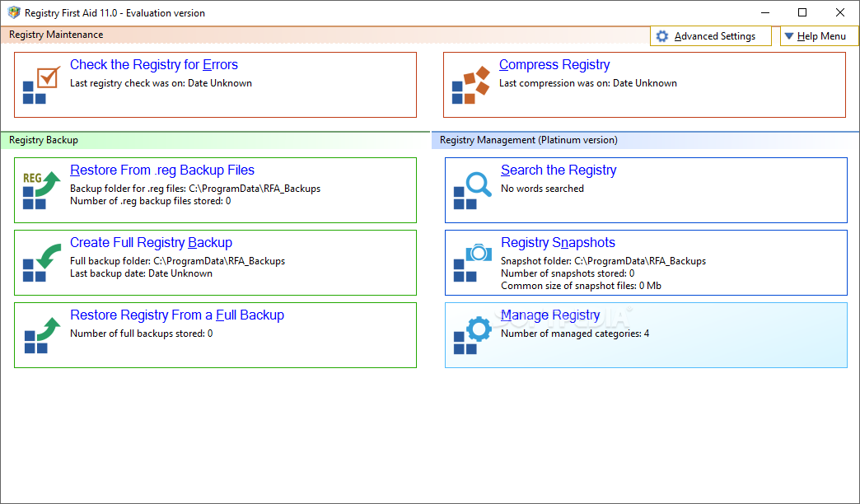Click 'Common size of snapshot files: 0 Mb'
The image size is (860, 504).
coord(580,286)
